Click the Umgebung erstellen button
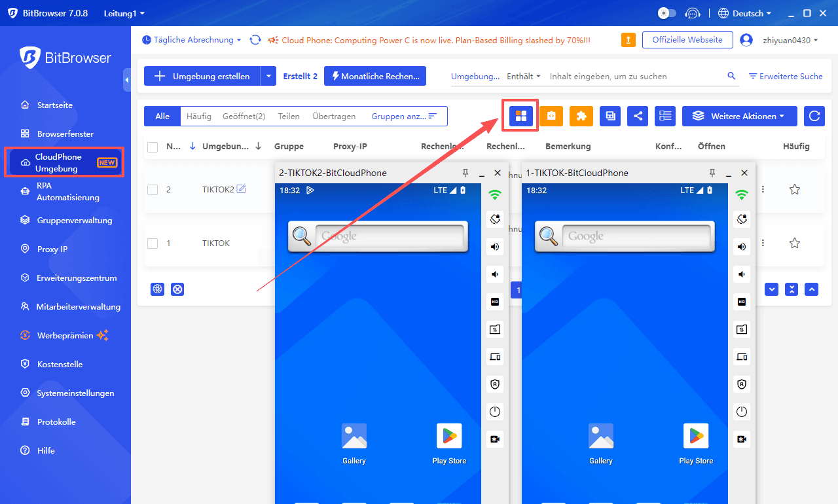 [x=202, y=77]
